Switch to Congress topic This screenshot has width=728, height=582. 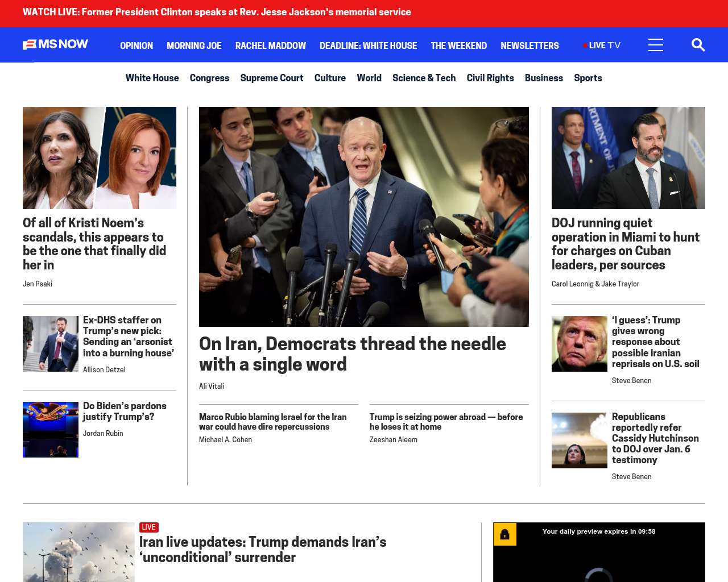209,78
